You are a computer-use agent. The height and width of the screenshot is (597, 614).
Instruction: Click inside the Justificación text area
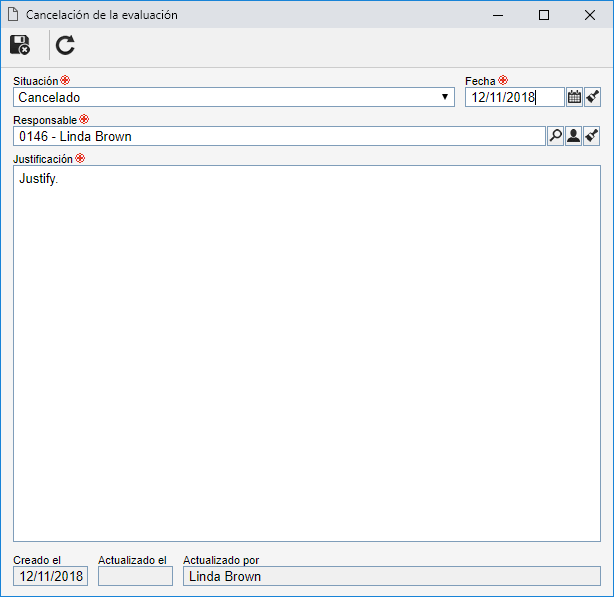point(307,354)
